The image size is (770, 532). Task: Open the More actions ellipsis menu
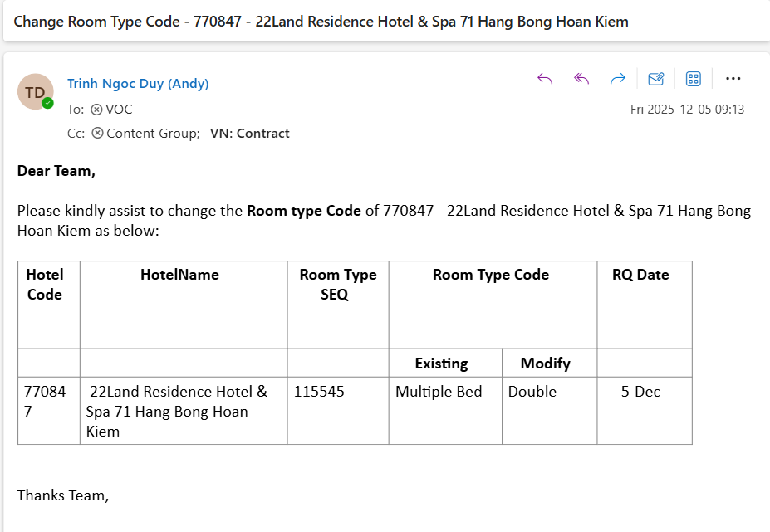point(733,79)
